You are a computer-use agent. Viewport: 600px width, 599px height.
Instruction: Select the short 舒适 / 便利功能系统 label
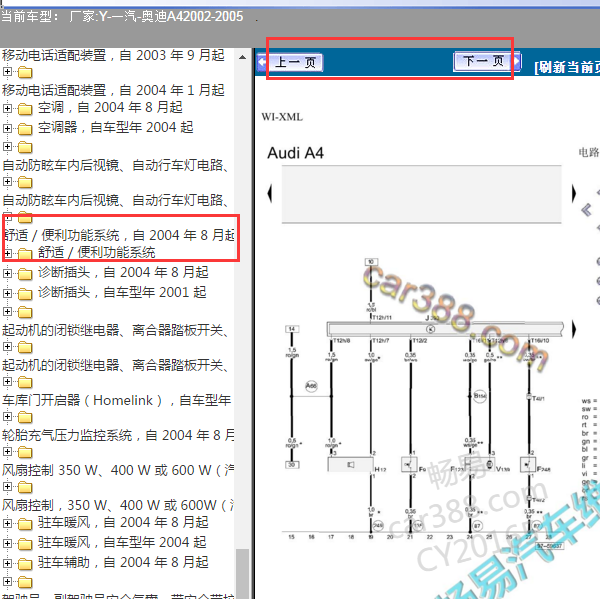tap(96, 253)
